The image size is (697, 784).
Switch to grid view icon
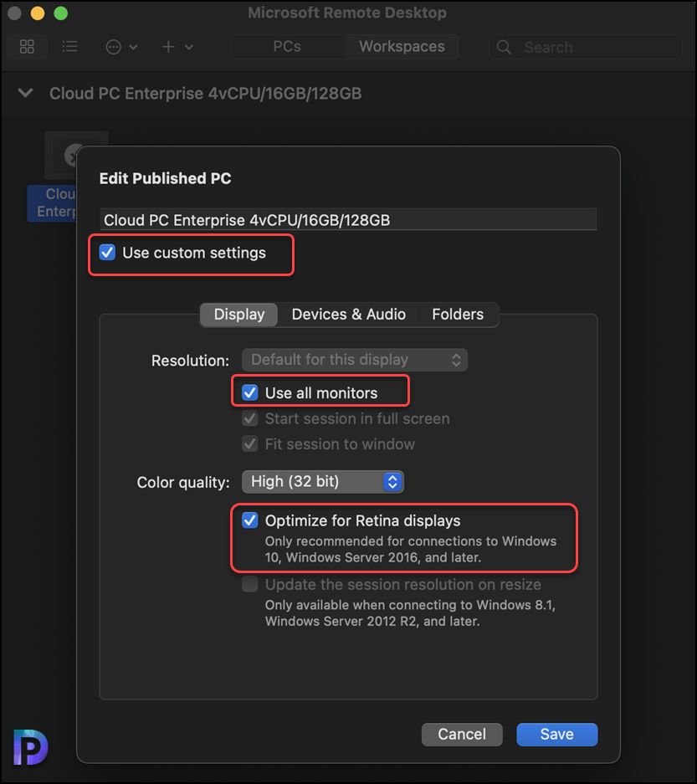tap(27, 47)
